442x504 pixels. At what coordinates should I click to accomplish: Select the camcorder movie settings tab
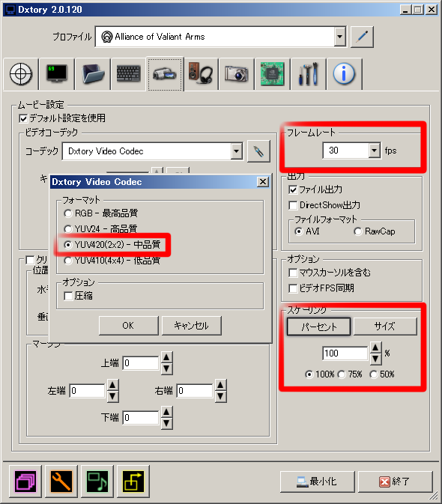165,75
